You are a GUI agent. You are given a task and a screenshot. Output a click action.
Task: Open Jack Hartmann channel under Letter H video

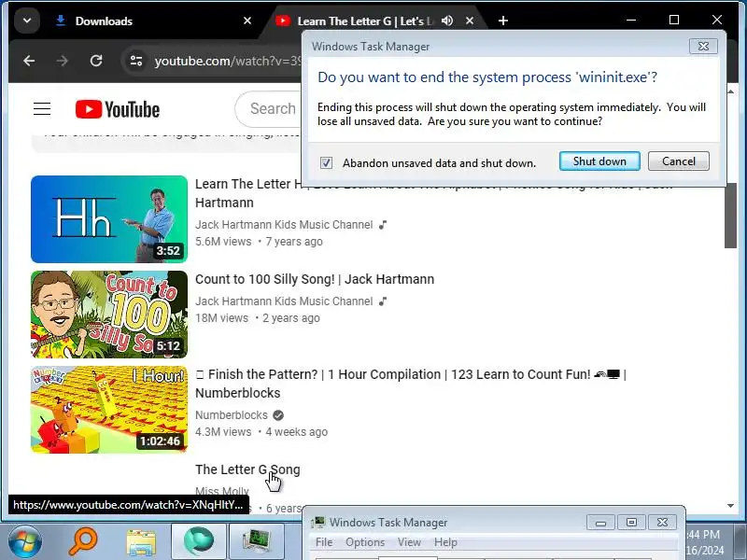284,225
